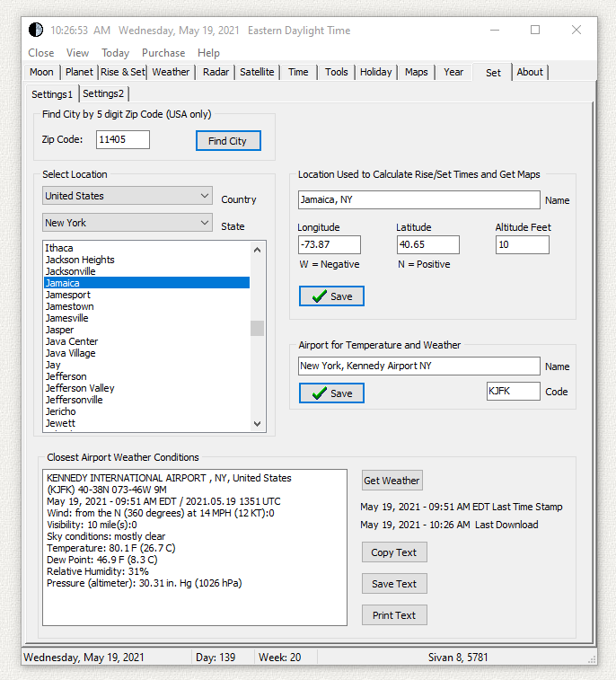Save the location with the upper Save button
This screenshot has width=616, height=680.
coord(331,296)
